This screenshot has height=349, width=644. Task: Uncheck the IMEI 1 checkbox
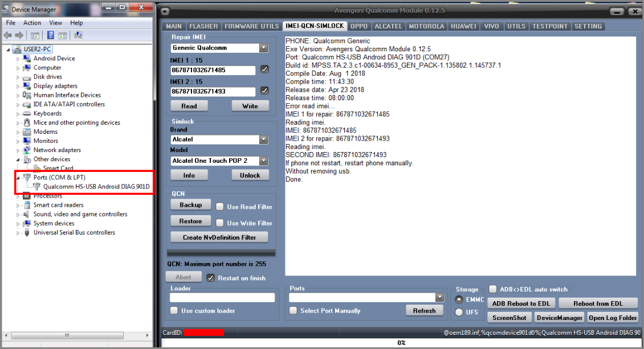(x=264, y=69)
